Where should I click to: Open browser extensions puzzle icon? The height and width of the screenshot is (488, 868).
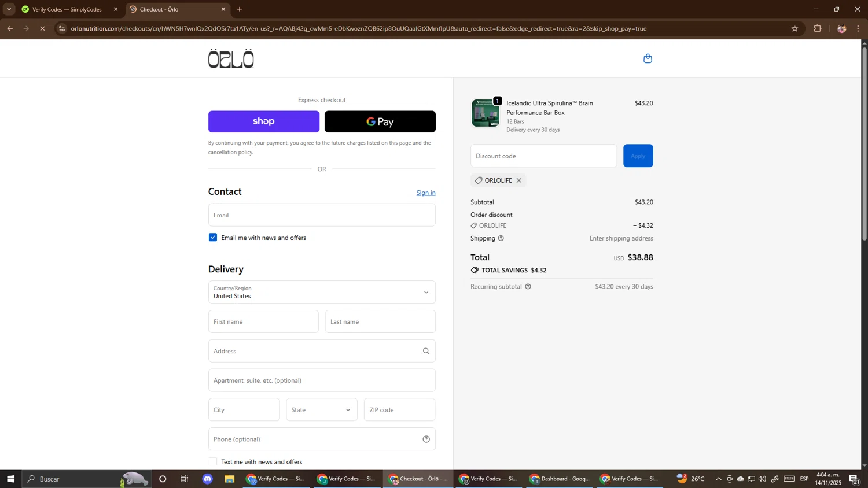pyautogui.click(x=818, y=28)
